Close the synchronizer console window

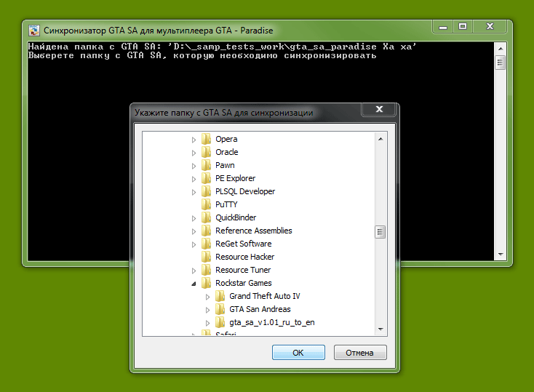click(490, 27)
